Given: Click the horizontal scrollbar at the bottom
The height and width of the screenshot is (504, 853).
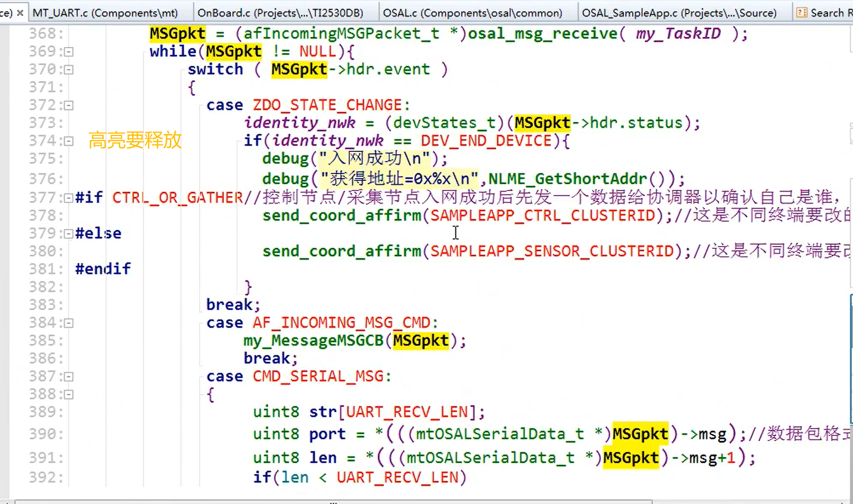Looking at the screenshot, I should point(335,502).
